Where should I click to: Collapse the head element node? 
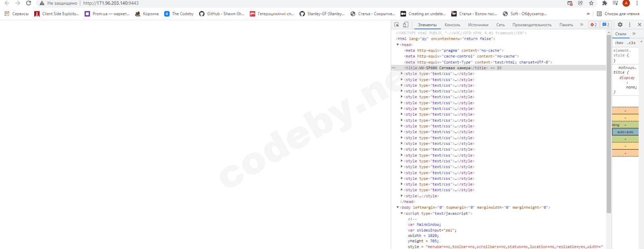398,45
